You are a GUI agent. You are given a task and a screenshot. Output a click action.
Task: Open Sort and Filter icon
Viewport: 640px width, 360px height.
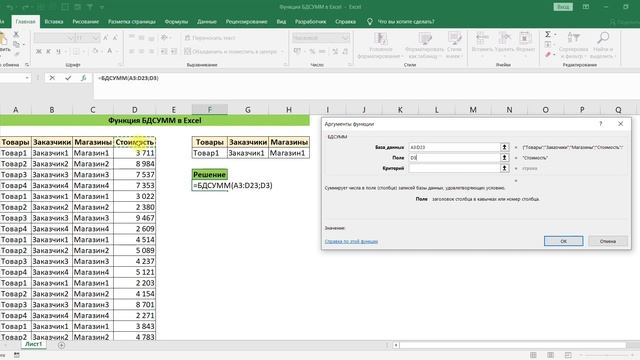573,39
